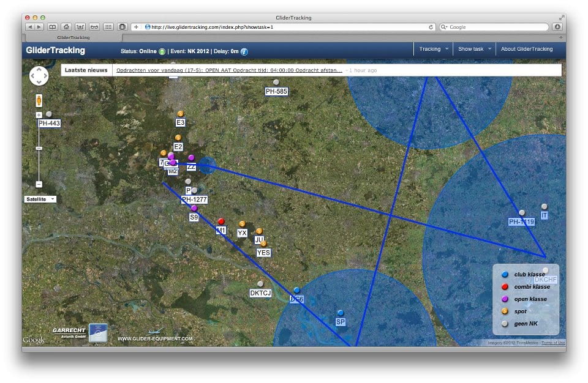This screenshot has width=588, height=383.
Task: Click the Google search field
Action: (x=494, y=27)
